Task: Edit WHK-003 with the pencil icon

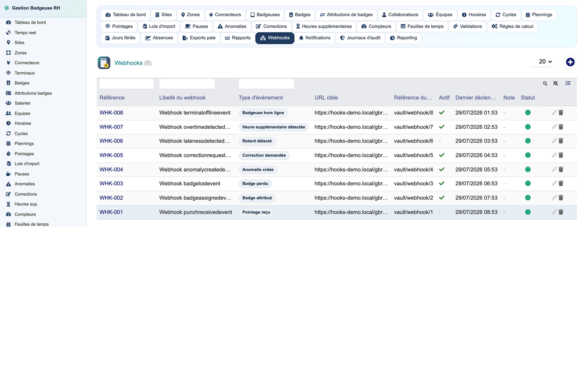Action: point(554,183)
